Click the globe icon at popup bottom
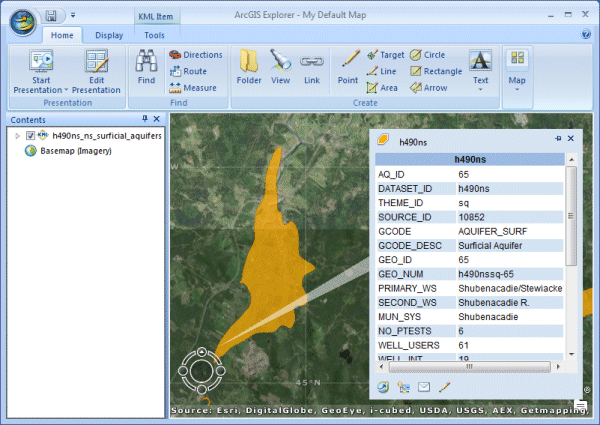 coord(383,387)
